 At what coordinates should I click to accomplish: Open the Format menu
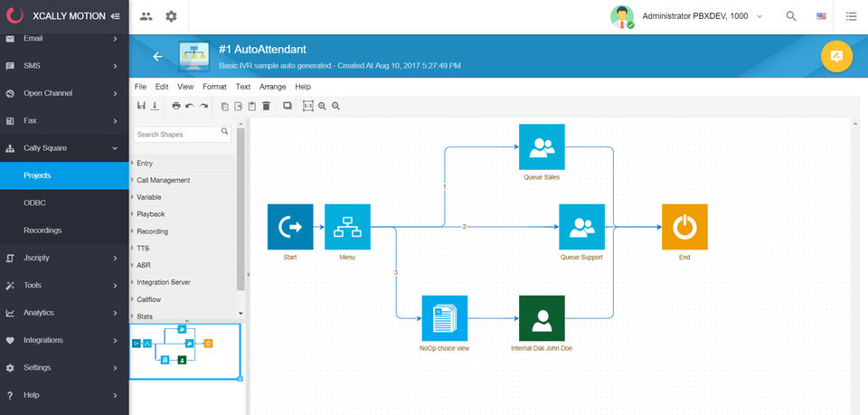214,87
